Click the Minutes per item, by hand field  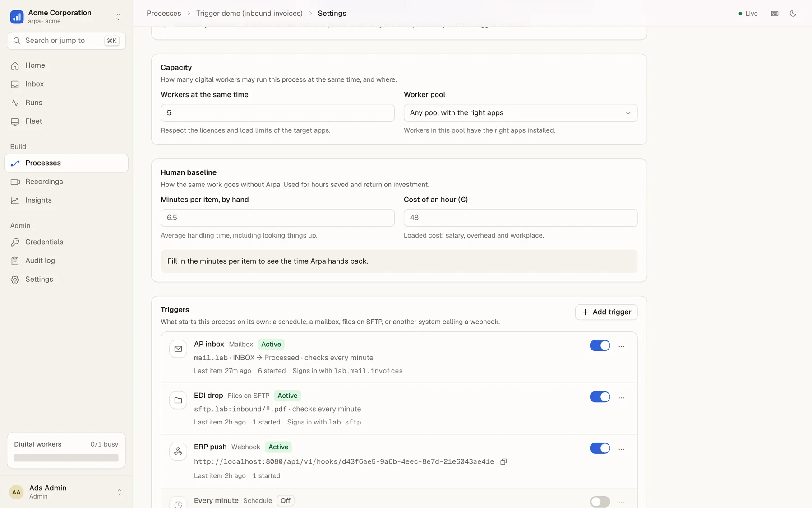coord(277,218)
